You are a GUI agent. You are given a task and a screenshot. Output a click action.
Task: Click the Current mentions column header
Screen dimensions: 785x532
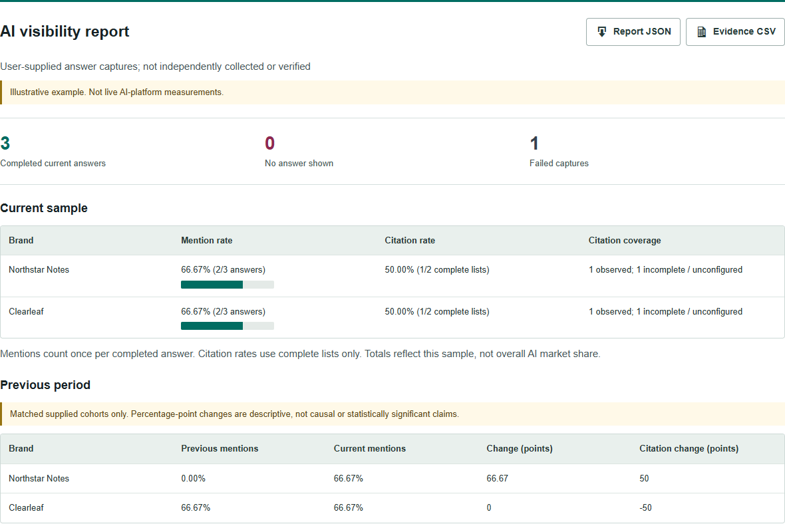(369, 448)
